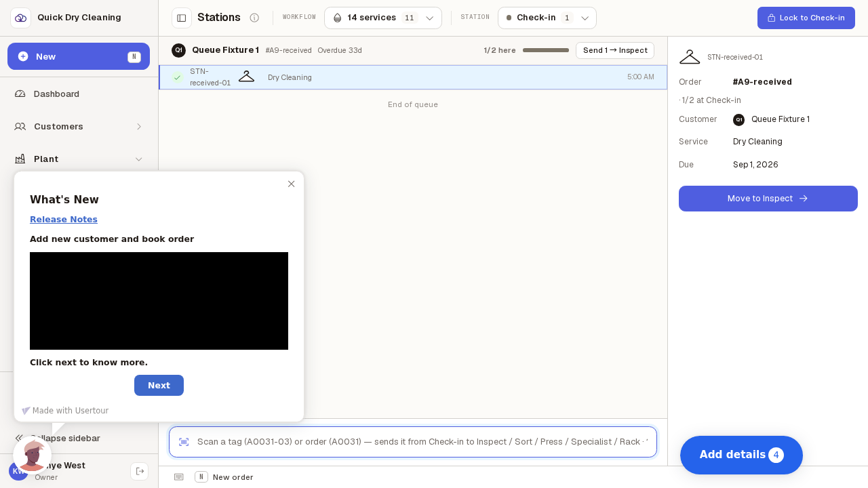Screen dimensions: 868x488
Task: Expand the Customers submenu chevron
Action: coord(139,126)
